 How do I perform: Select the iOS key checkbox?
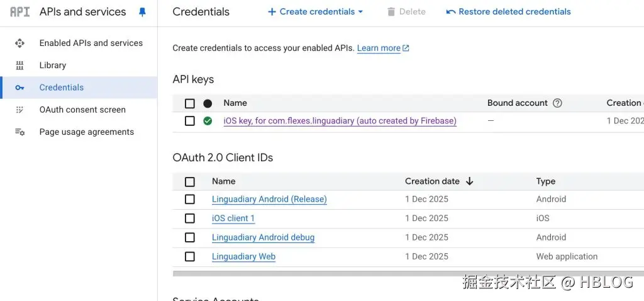point(190,121)
